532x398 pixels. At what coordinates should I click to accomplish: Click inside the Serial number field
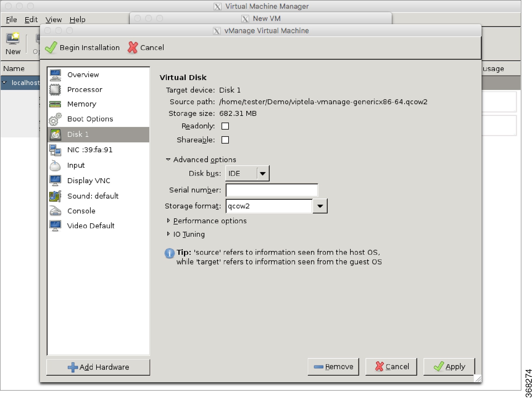[x=271, y=190]
